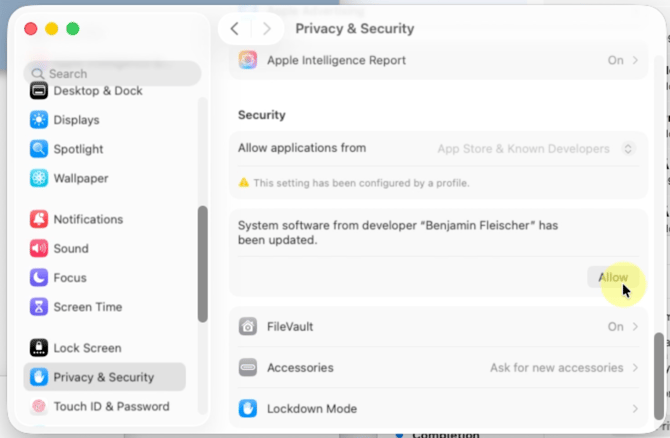Viewport: 670px width, 438px height.
Task: Allow the Benjamin Fleischer system software
Action: pos(613,277)
